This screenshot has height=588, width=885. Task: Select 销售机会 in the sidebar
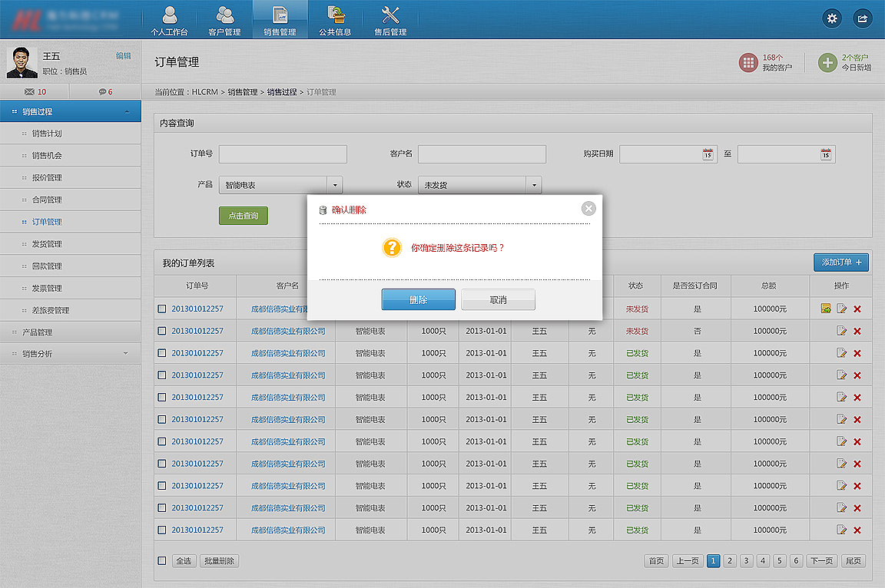coord(71,156)
